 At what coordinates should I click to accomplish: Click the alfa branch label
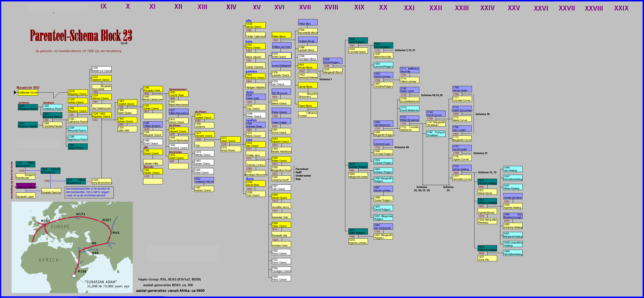click(x=248, y=21)
